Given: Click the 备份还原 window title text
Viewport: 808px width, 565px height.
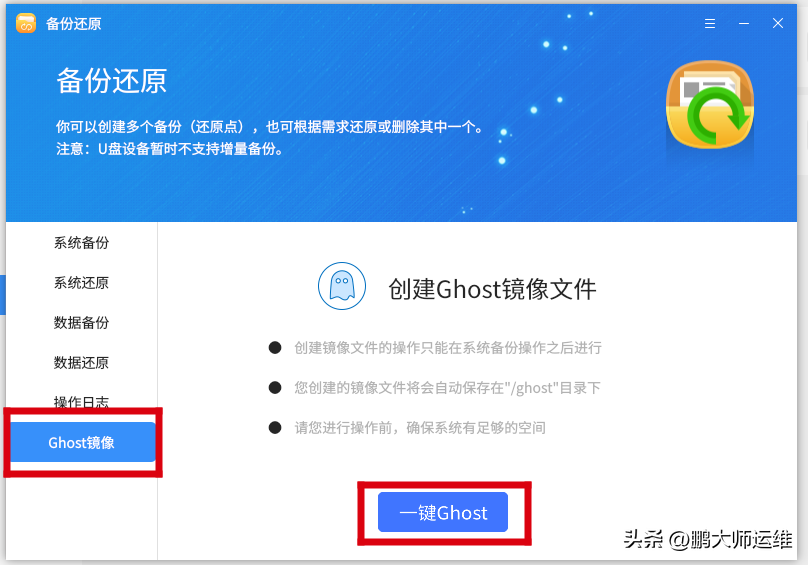Looking at the screenshot, I should [74, 24].
